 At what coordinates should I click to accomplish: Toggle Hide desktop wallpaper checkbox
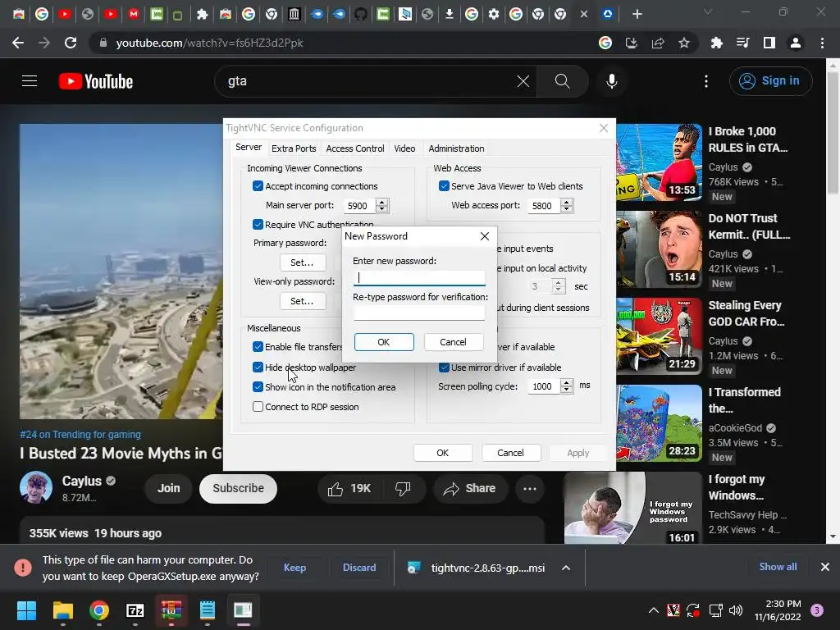[258, 367]
